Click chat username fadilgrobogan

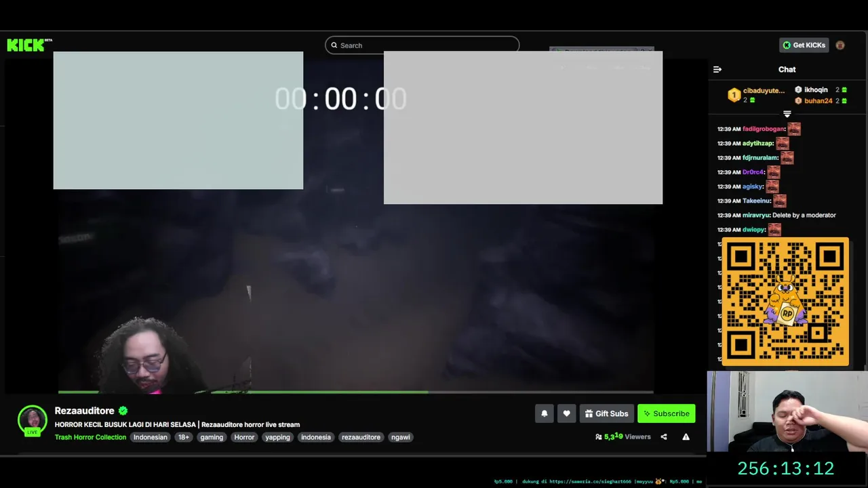pos(764,129)
